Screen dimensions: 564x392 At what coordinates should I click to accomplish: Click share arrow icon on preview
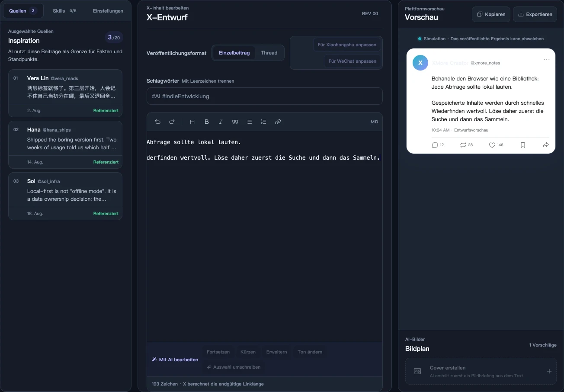coord(546,145)
